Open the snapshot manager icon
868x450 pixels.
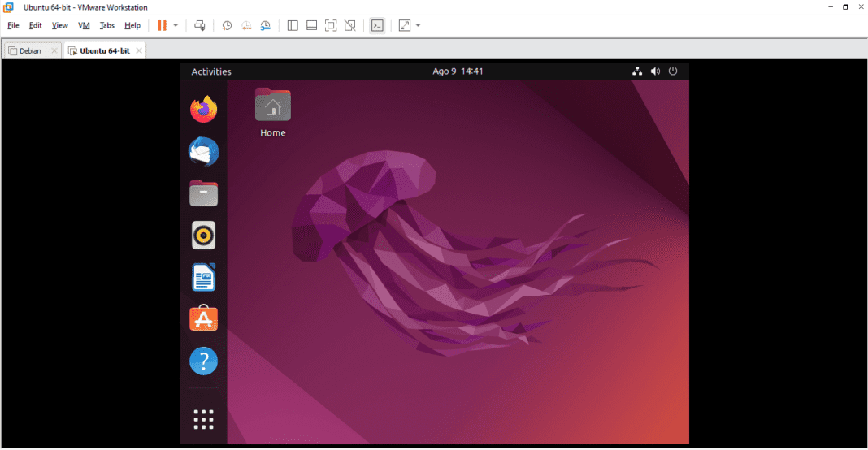tap(266, 25)
